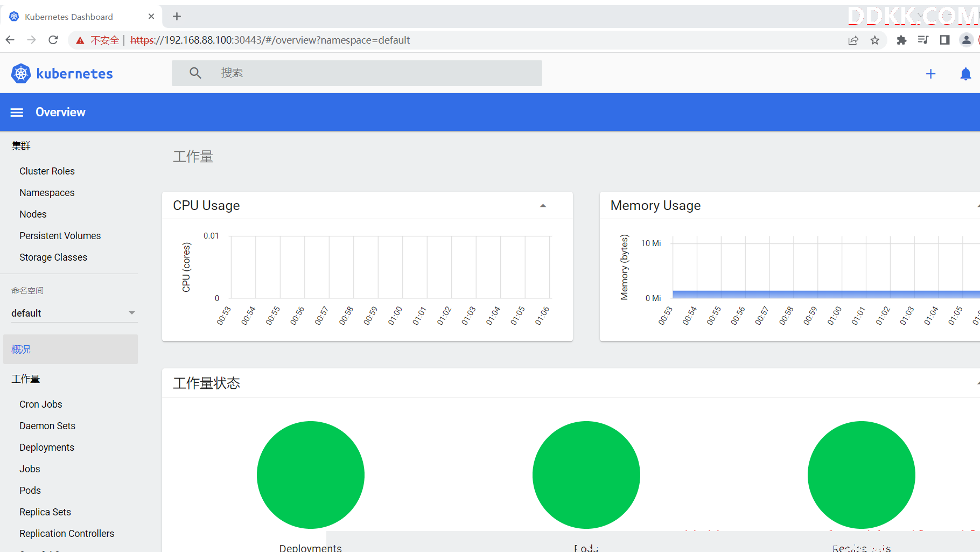The image size is (980, 552).
Task: Click the 10 Mi memory axis label
Action: [651, 243]
